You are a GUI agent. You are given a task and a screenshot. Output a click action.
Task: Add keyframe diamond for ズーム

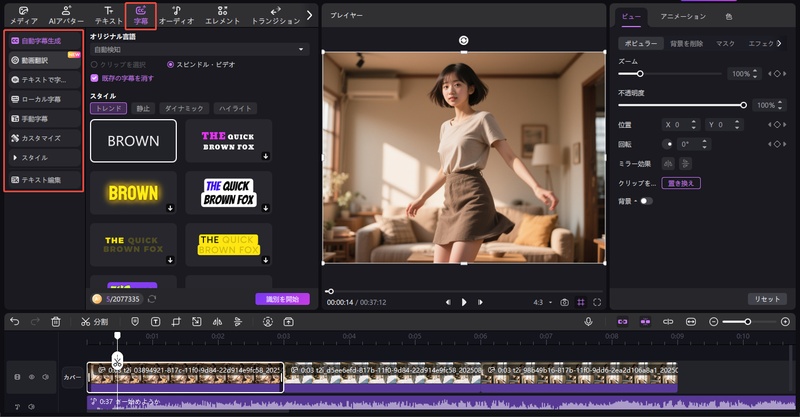click(x=777, y=74)
